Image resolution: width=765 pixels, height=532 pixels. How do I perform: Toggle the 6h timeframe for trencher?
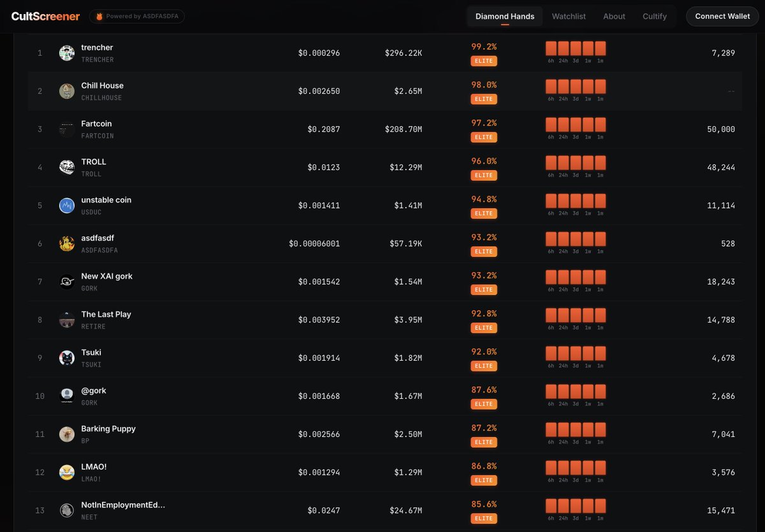(551, 47)
